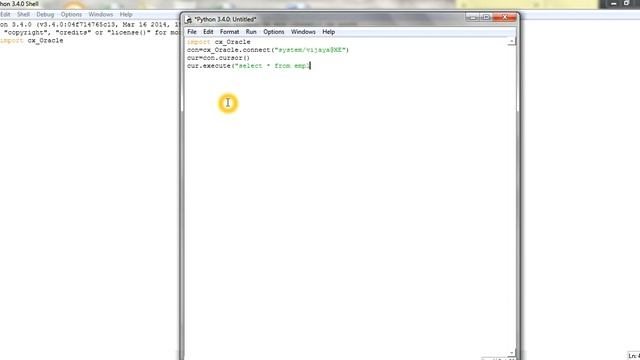Screen dimensions: 640x360
Task: Open Help menu in Python Shell window
Action: 126,14
